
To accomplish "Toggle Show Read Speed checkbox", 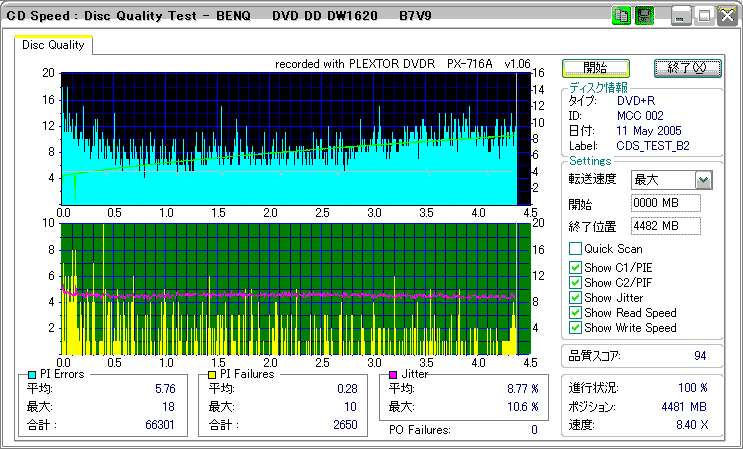I will click(x=575, y=312).
